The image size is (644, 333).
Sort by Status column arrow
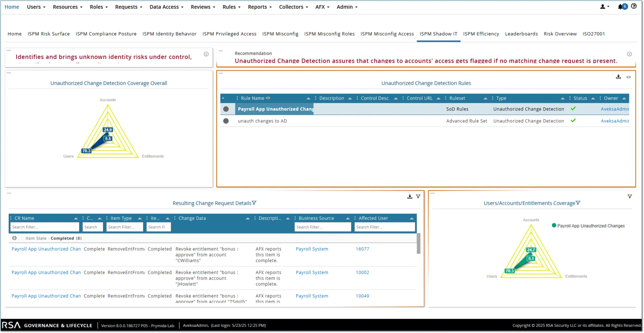pyautogui.click(x=593, y=99)
